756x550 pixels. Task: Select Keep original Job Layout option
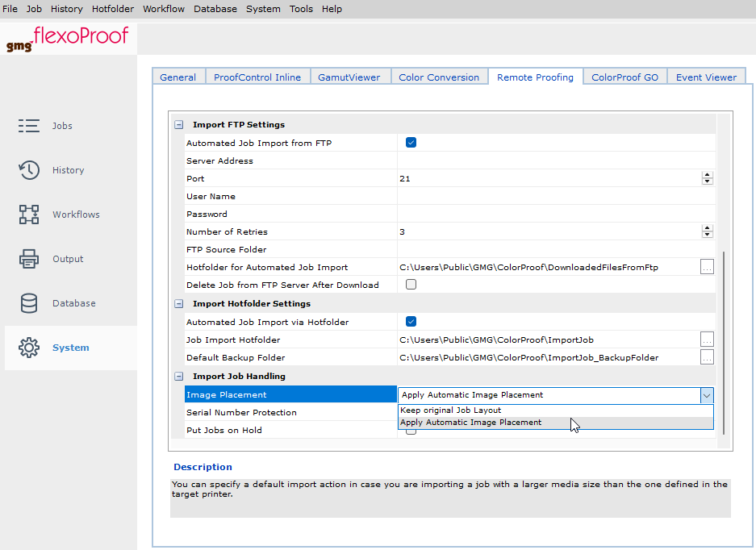pos(452,410)
